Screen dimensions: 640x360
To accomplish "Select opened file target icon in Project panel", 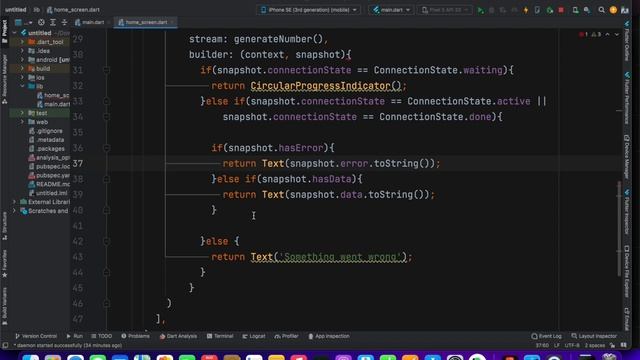I will click(x=41, y=22).
